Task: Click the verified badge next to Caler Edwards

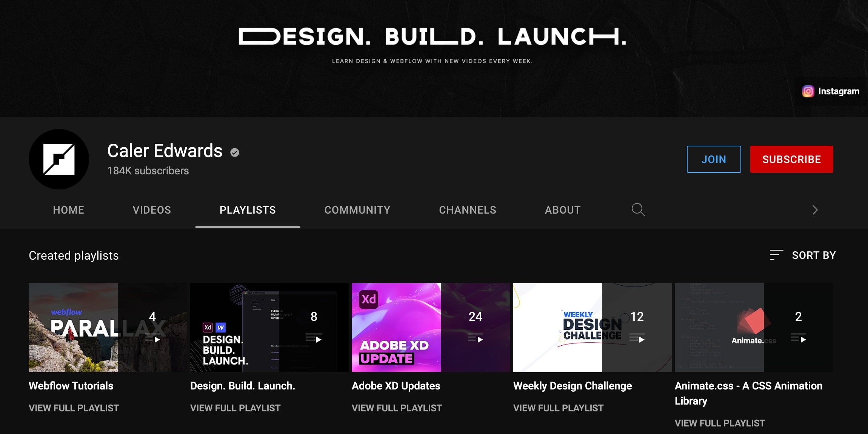Action: point(235,152)
